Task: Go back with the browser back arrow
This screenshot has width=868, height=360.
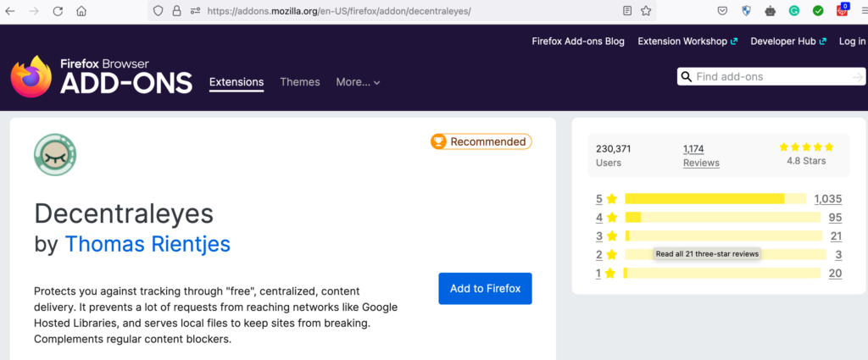Action: (10, 11)
